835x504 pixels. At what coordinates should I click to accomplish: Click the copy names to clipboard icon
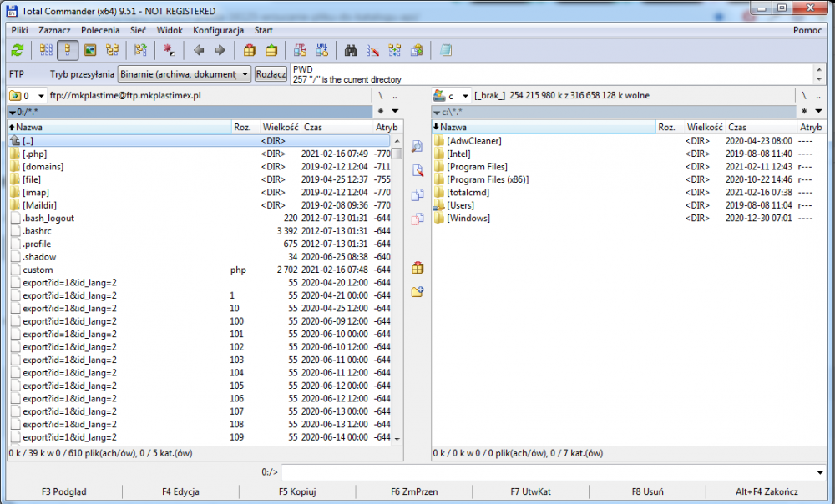(x=417, y=51)
